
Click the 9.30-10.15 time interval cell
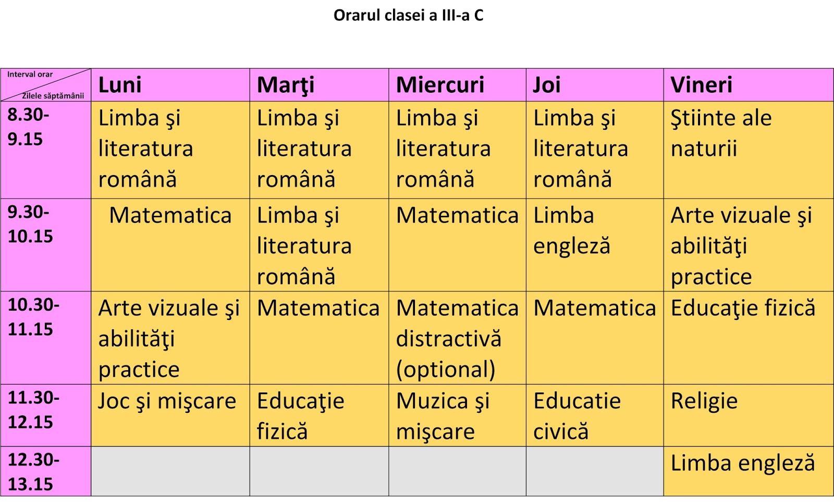point(45,244)
